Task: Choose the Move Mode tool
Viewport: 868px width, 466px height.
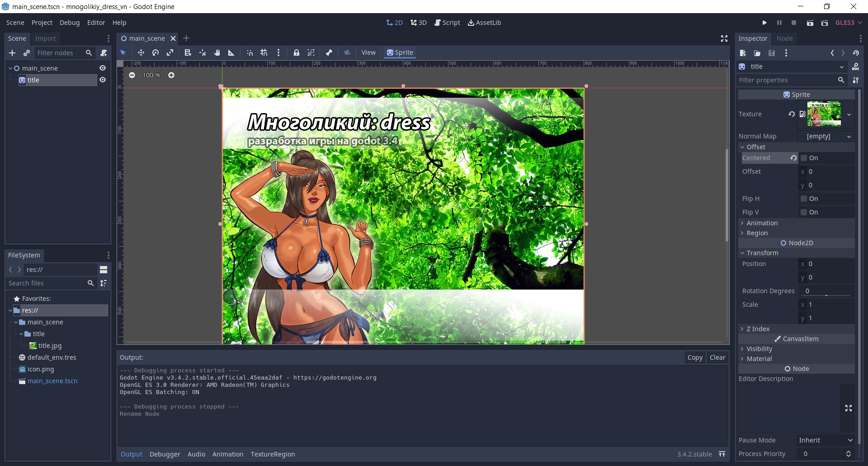Action: [141, 52]
